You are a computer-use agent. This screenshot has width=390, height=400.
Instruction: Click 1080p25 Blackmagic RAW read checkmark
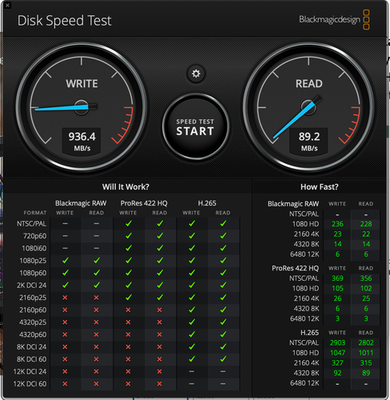point(97,260)
